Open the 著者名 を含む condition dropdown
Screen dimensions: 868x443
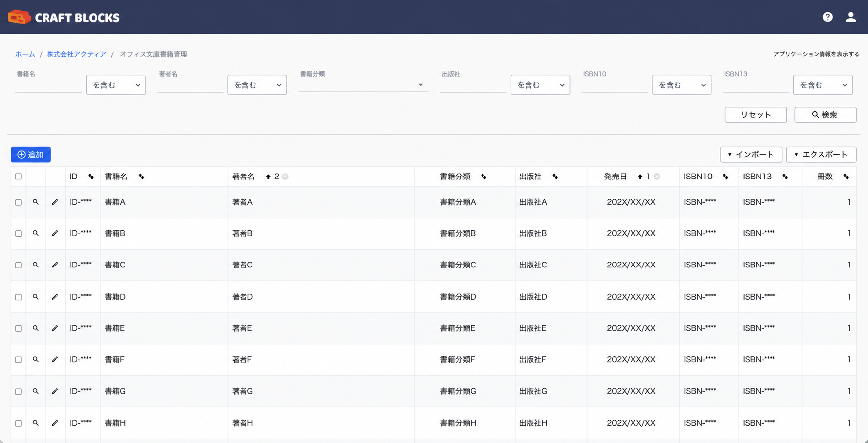tap(257, 85)
